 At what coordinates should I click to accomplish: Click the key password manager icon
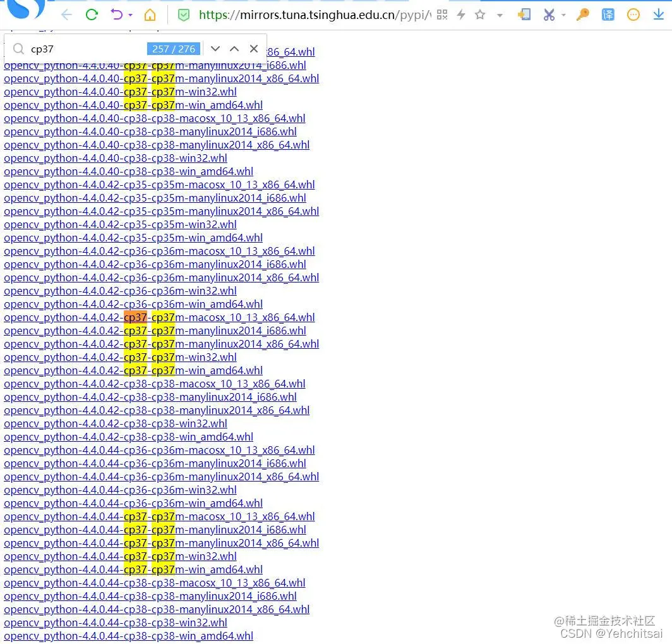[x=582, y=15]
